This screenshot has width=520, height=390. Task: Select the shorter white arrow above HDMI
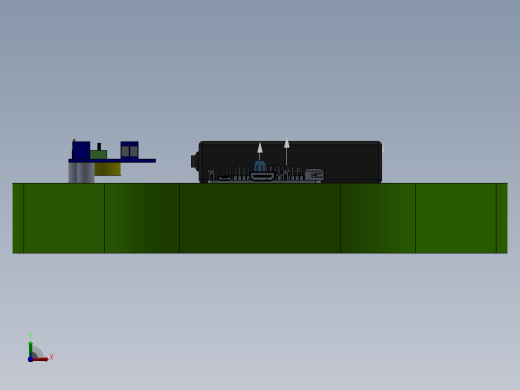click(x=260, y=152)
